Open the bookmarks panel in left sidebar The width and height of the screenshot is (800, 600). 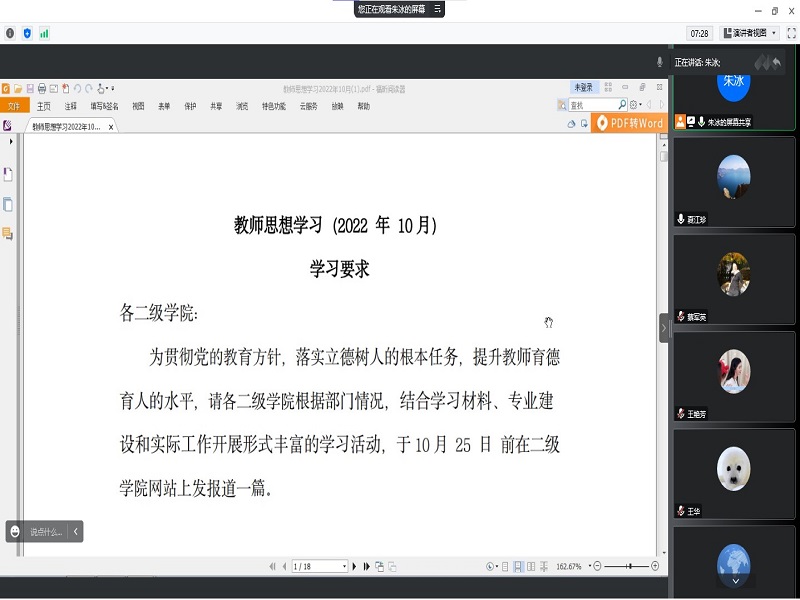tap(8, 175)
